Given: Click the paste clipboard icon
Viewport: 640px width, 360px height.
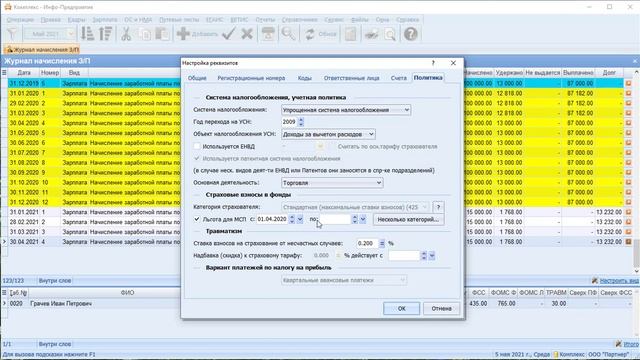Looking at the screenshot, I should tap(162, 34).
